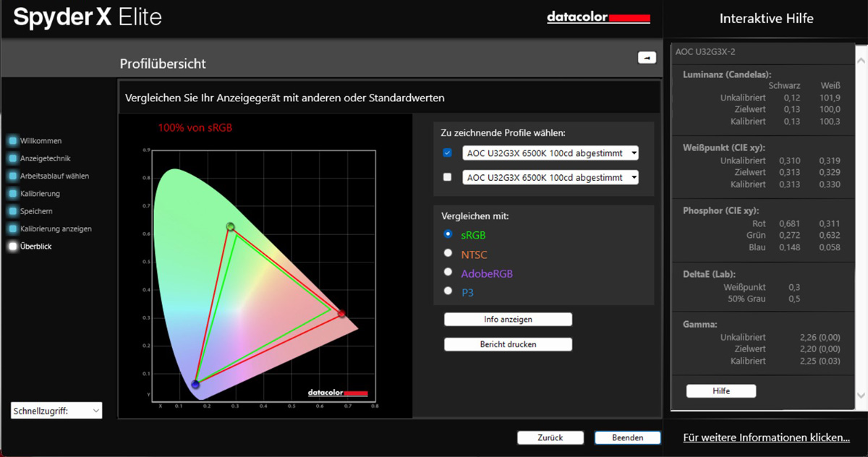Click the calibrated white luminance value '100,3'
This screenshot has height=457, width=868.
click(x=830, y=121)
